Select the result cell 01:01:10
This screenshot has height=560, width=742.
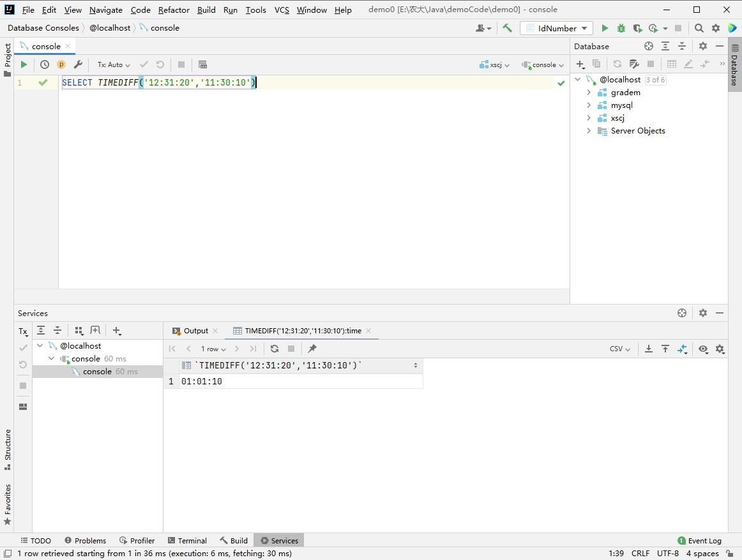[202, 381]
